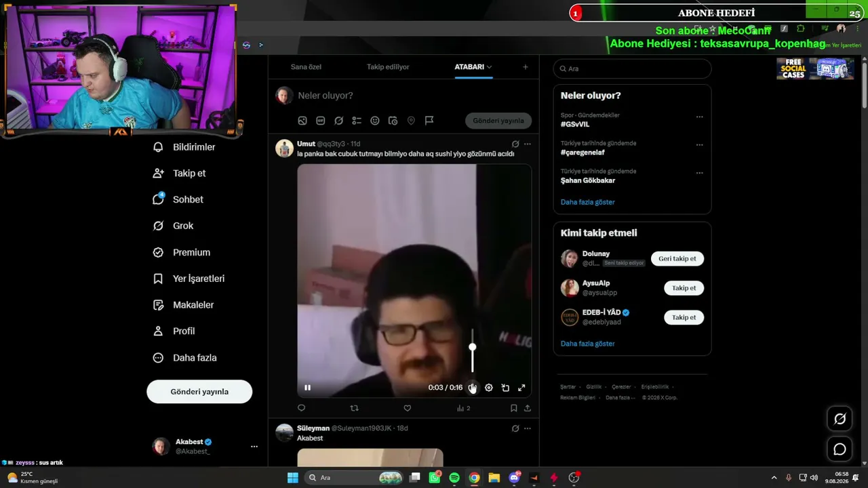This screenshot has height=488, width=868.
Task: Open more options for Umut's post
Action: [x=528, y=144]
